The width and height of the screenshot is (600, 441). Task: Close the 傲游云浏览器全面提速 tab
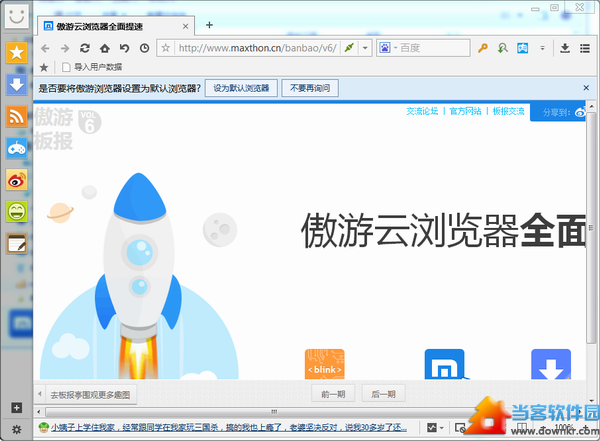click(x=186, y=26)
